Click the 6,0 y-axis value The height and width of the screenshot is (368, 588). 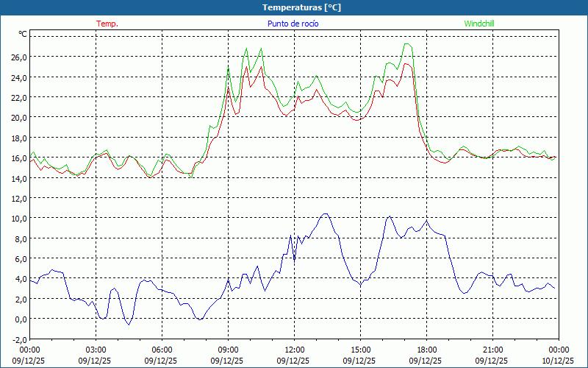(x=21, y=259)
